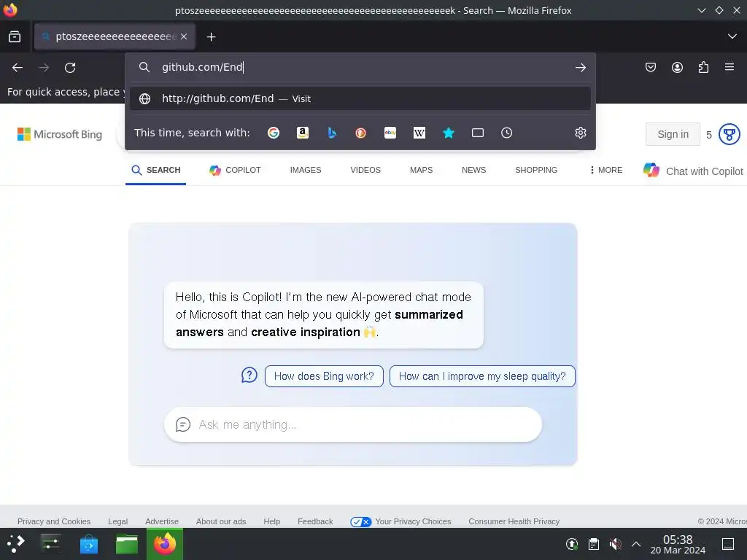The image size is (747, 560).
Task: Open Firefox account icon
Action: tap(677, 68)
